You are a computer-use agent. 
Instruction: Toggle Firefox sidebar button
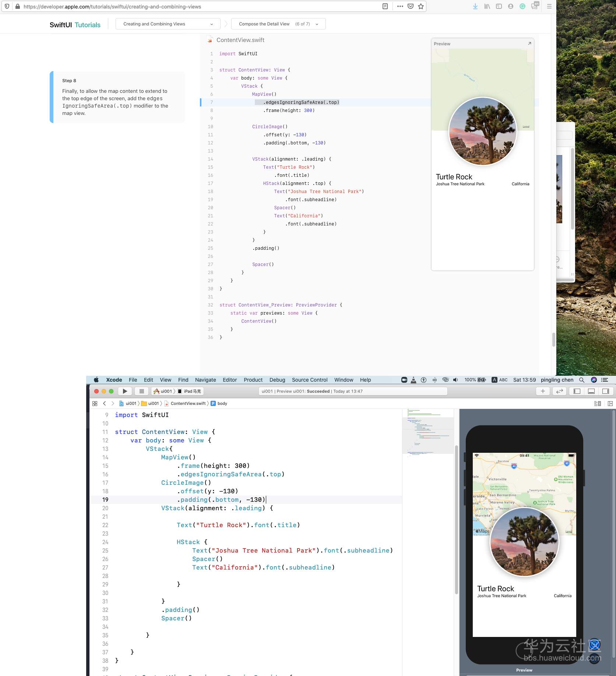coord(499,6)
